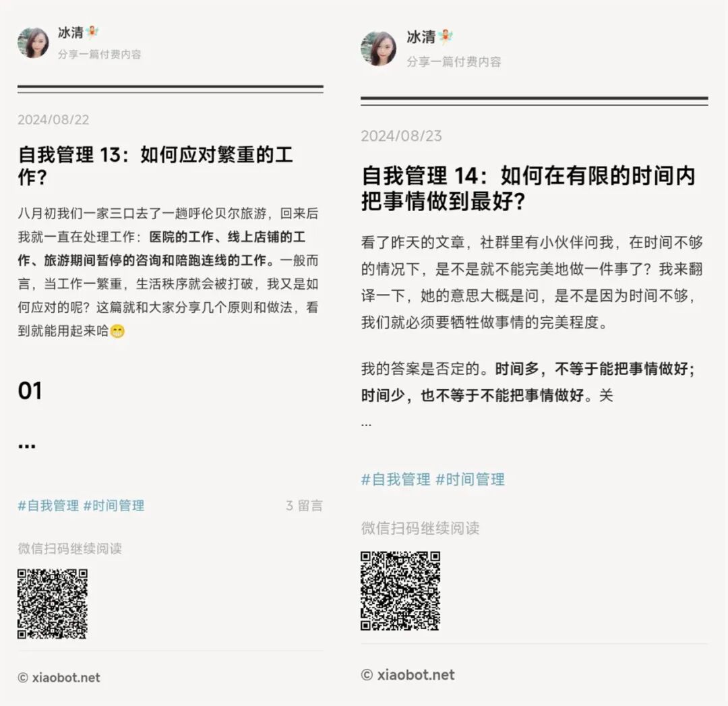This screenshot has width=728, height=706.
Task: Open the author avatar on the 2024/08/23 card
Action: pyautogui.click(x=378, y=49)
